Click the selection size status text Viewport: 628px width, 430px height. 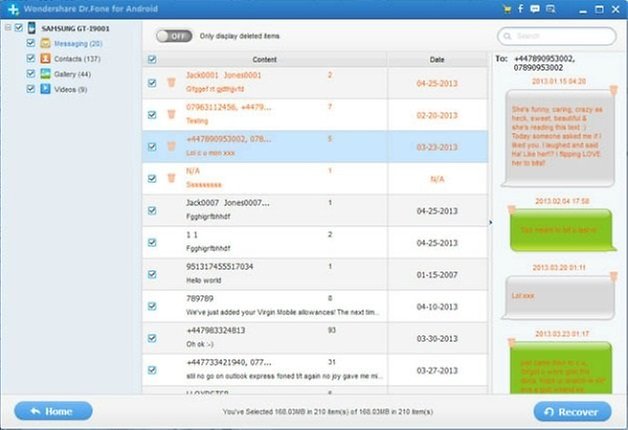[x=328, y=412]
